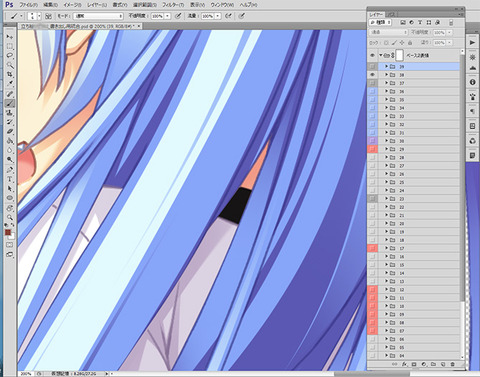This screenshot has height=377, width=480.
Task: Toggle the Brush panel from options bar
Action: point(48,16)
